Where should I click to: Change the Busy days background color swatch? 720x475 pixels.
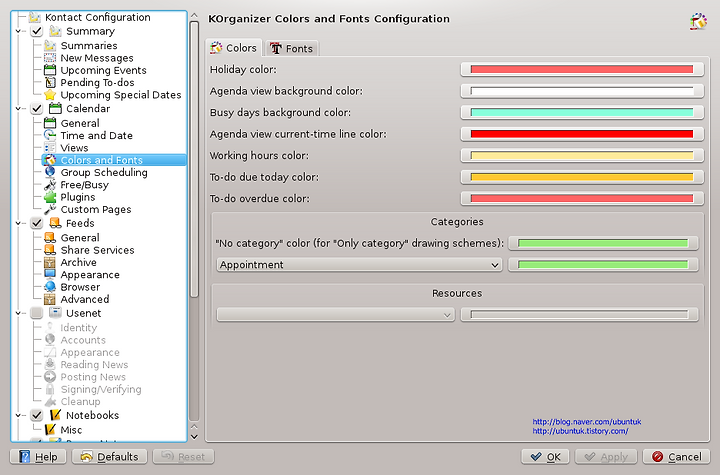(x=582, y=113)
